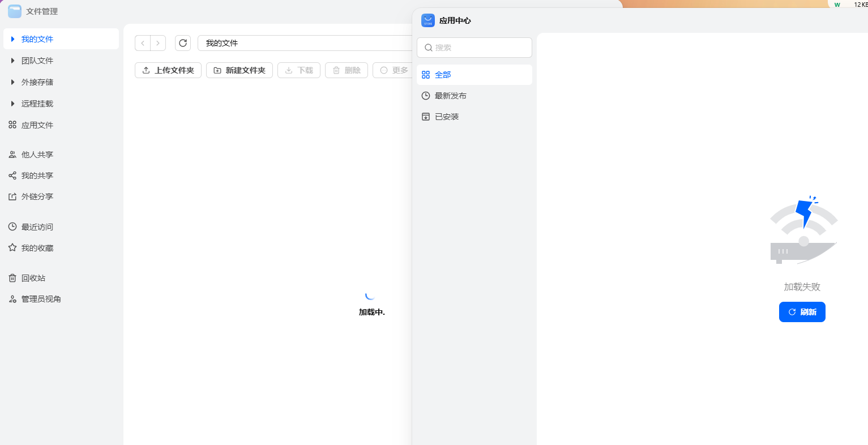
Task: Refresh the file list with the reload icon
Action: (x=183, y=43)
